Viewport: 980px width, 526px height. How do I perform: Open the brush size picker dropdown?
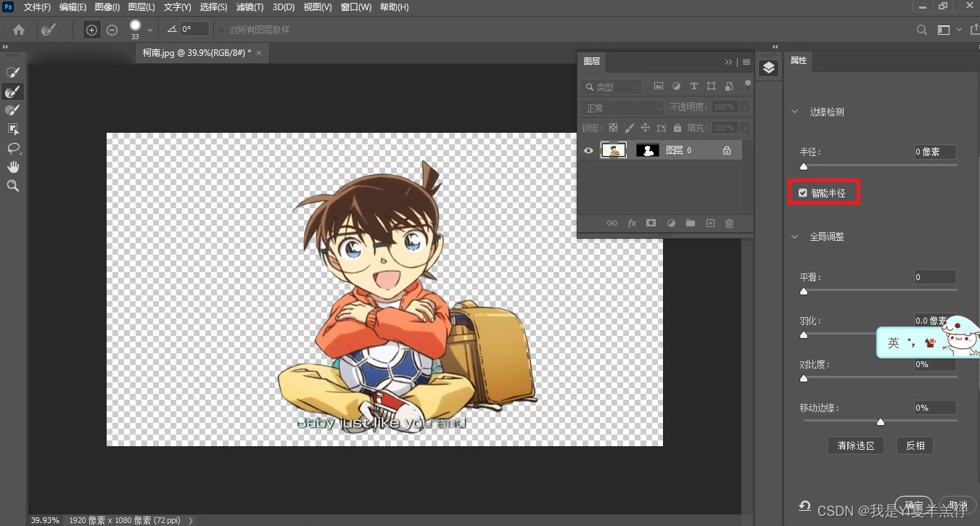click(x=150, y=30)
